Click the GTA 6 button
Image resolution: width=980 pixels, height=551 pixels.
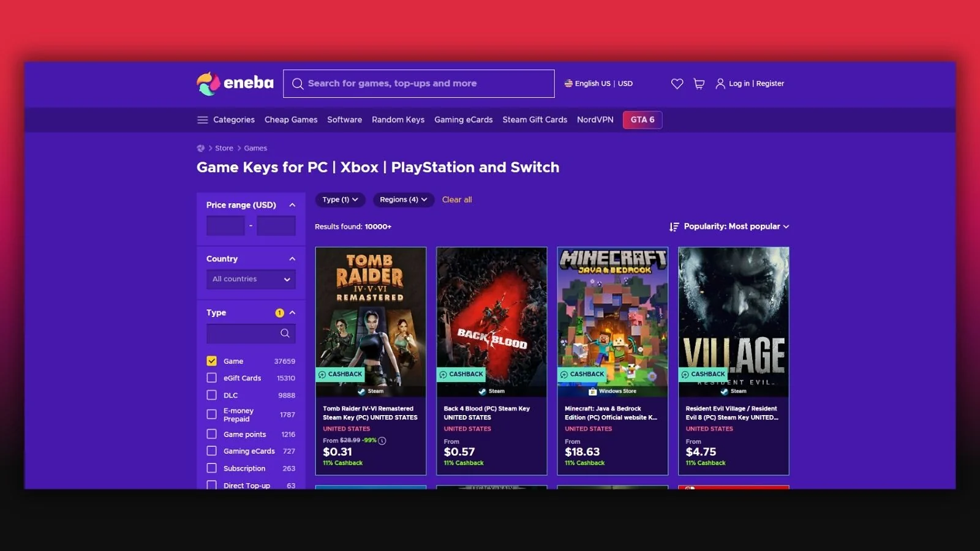(x=643, y=120)
